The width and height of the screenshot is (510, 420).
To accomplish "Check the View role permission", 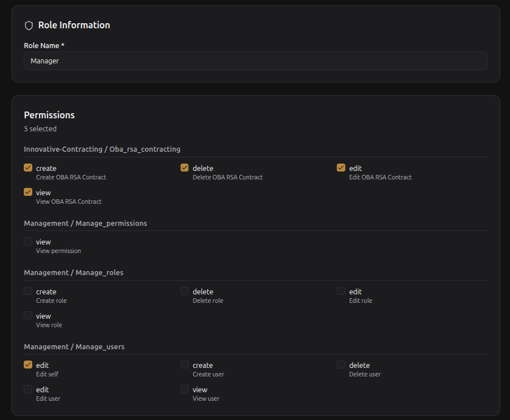I will pyautogui.click(x=28, y=315).
